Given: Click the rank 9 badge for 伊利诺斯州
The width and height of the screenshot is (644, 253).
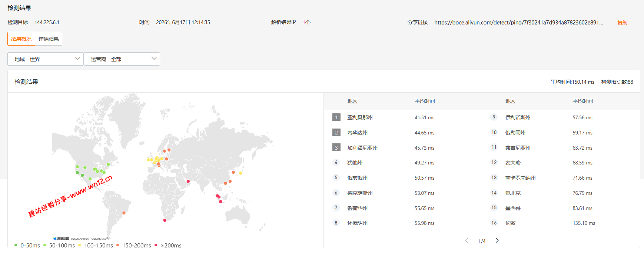Looking at the screenshot, I should [494, 117].
